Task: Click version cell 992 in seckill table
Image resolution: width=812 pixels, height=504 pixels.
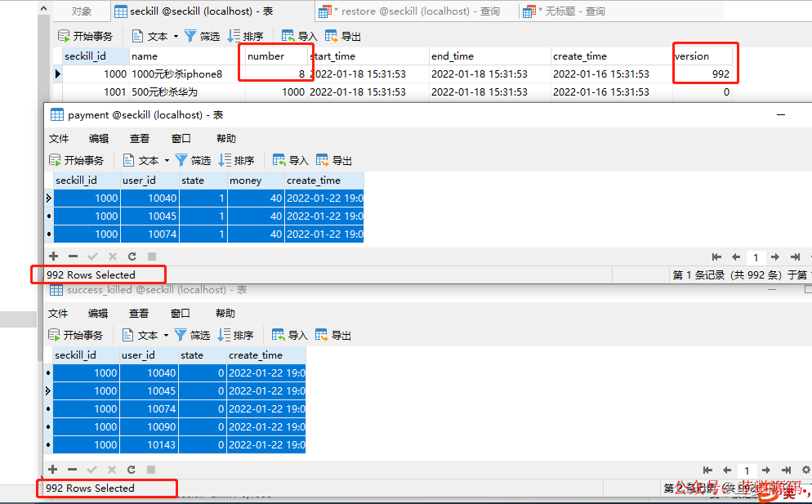Action: click(703, 74)
